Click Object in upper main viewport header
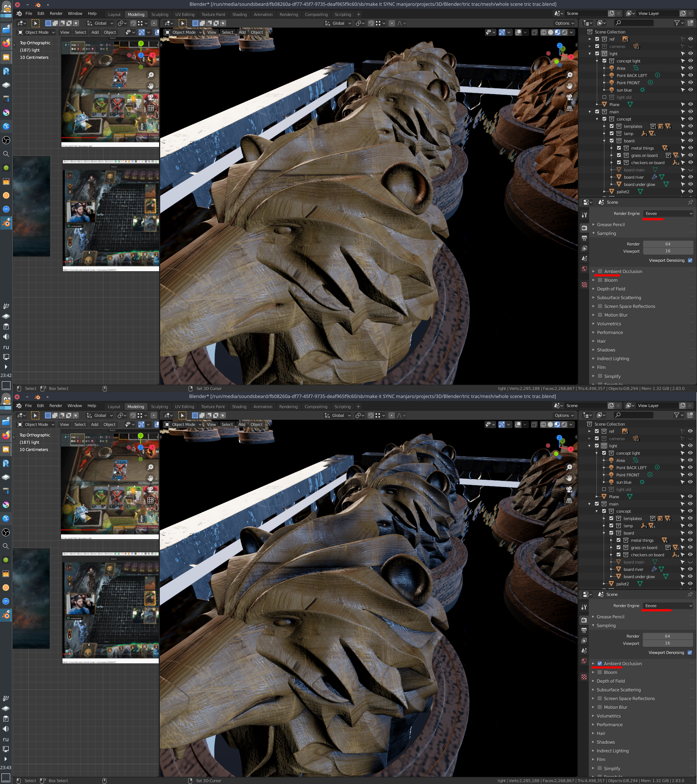This screenshot has height=784, width=697. (x=257, y=32)
